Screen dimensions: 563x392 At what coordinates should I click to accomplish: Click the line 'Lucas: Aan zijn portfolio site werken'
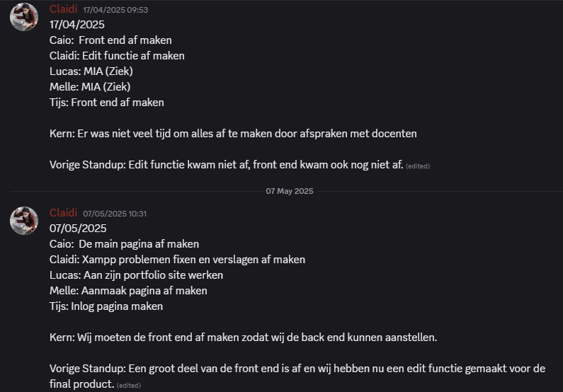click(x=136, y=275)
